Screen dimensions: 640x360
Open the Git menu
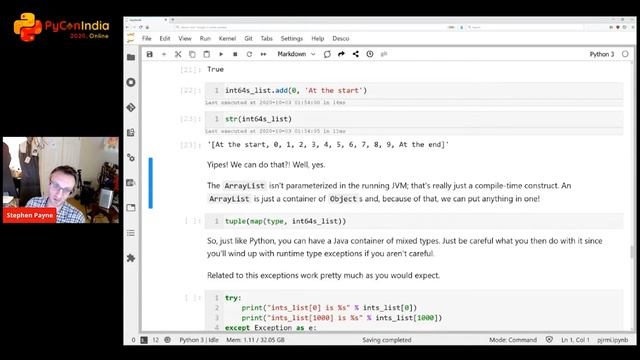(x=248, y=38)
